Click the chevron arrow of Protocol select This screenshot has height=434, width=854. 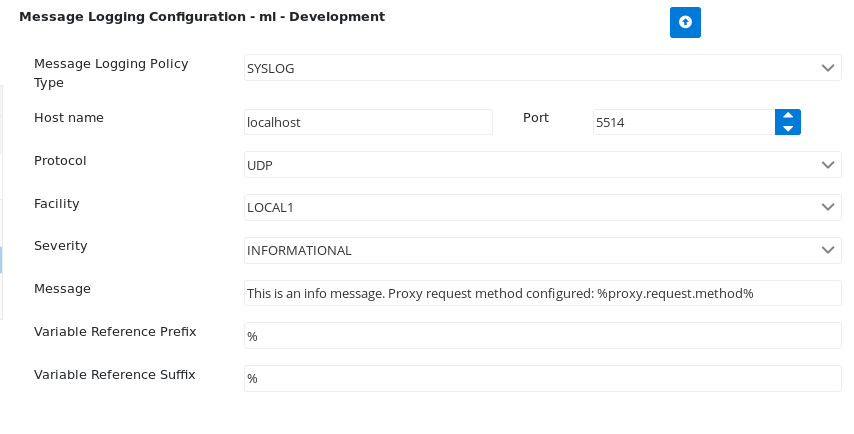tap(828, 165)
